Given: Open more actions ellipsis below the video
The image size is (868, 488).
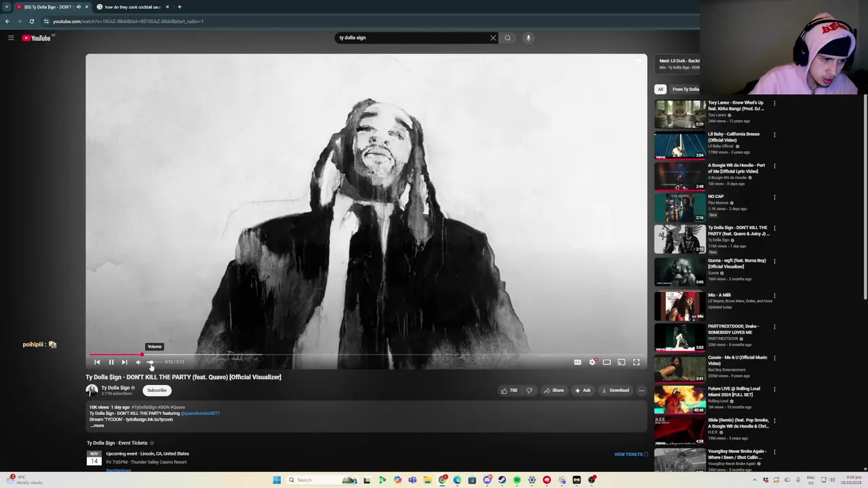Looking at the screenshot, I should [642, 390].
